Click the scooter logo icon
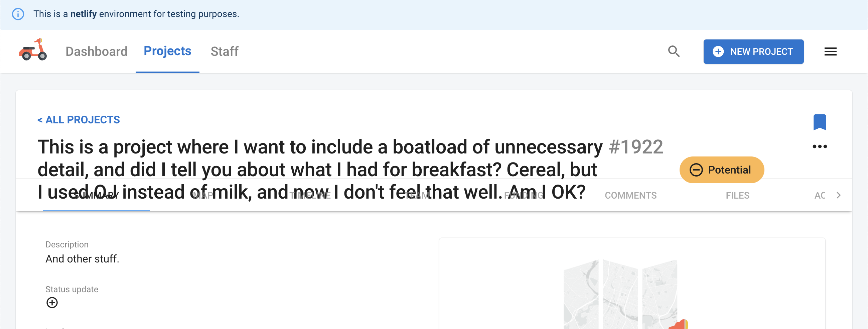868x329 pixels. coord(33,50)
